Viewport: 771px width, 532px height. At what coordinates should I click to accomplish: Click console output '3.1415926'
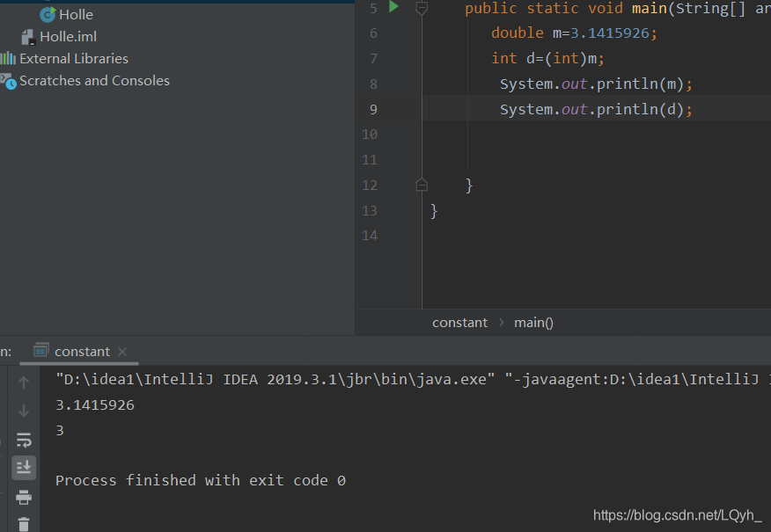[x=95, y=405]
